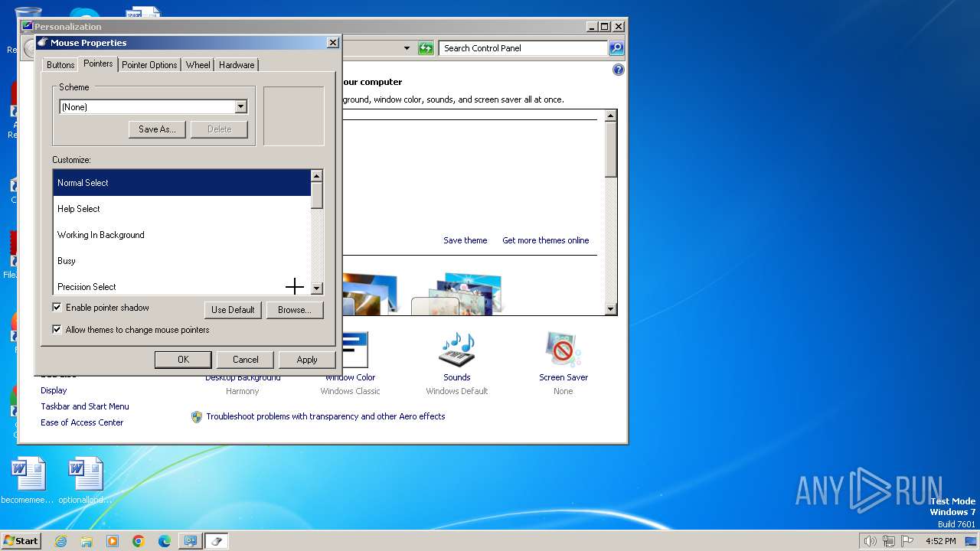This screenshot has width=980, height=551.
Task: Open the becomemee Word document on desktop
Action: coord(28,481)
